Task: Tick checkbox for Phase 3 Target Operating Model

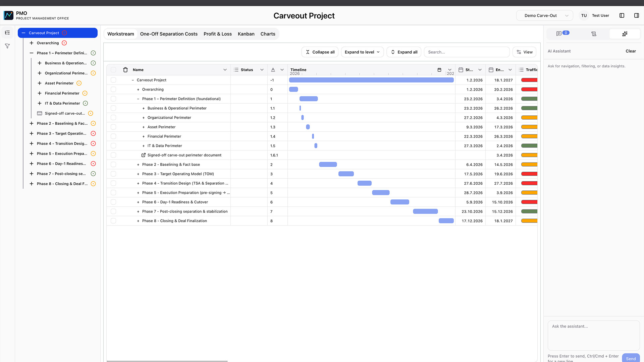Action: click(113, 174)
